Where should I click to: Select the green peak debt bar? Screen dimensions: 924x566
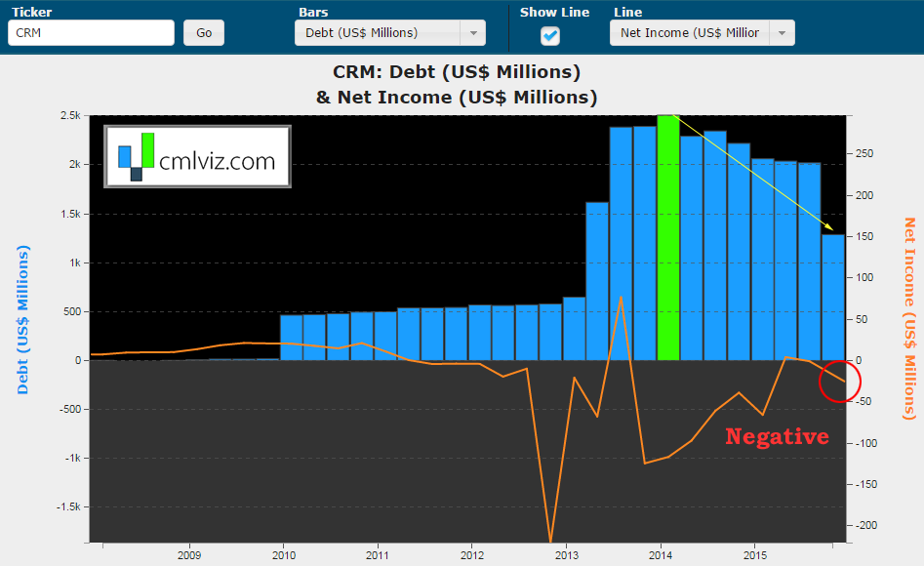(x=668, y=237)
